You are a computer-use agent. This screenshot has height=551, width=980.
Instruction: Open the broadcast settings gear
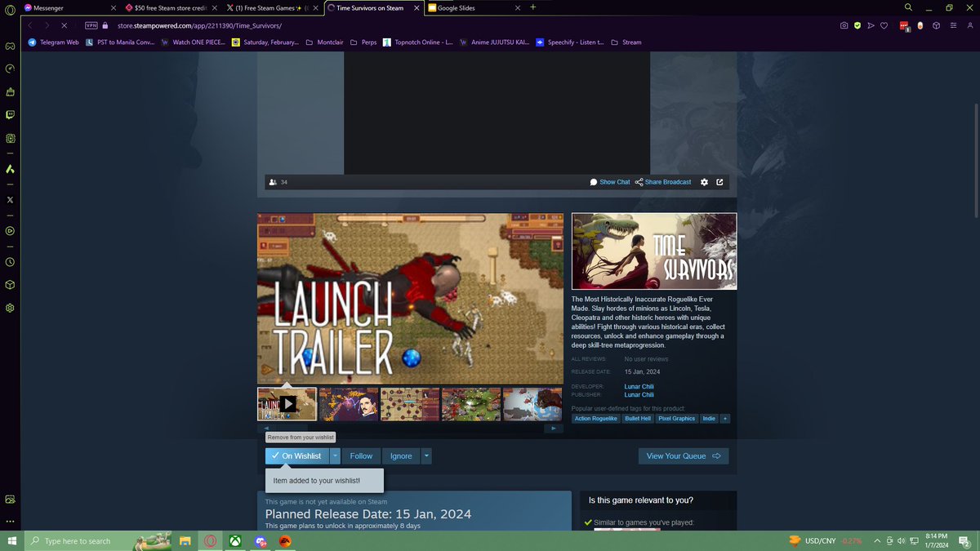point(704,182)
